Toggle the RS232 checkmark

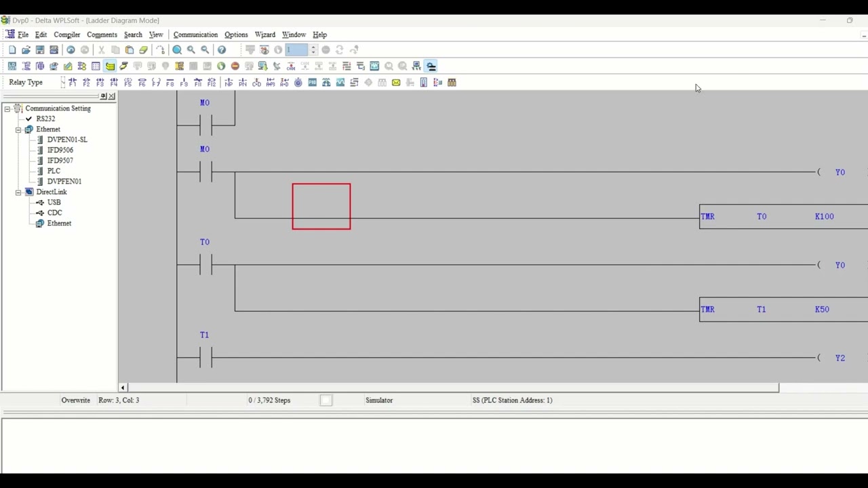[x=28, y=119]
